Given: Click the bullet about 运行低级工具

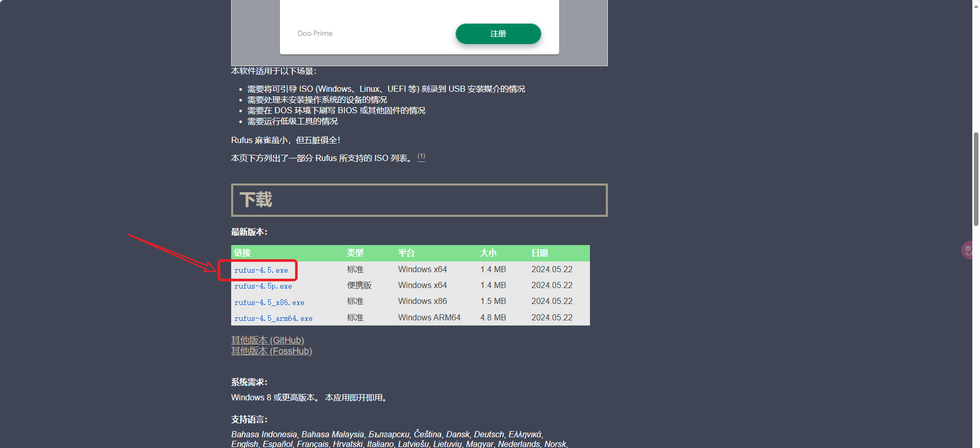Looking at the screenshot, I should point(293,121).
